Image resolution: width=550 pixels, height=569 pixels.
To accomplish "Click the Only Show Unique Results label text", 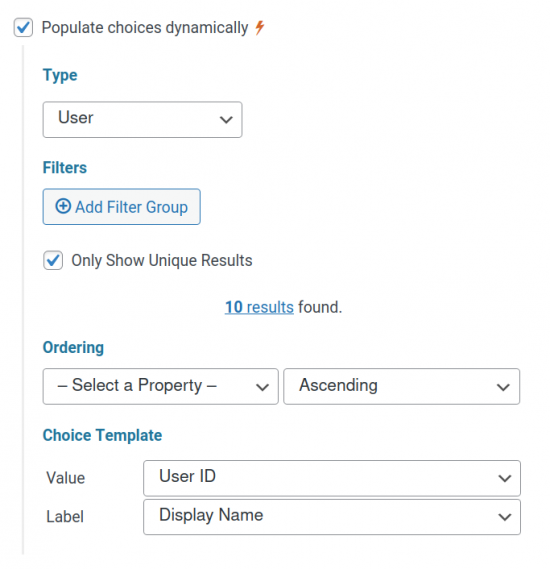I will [x=161, y=261].
